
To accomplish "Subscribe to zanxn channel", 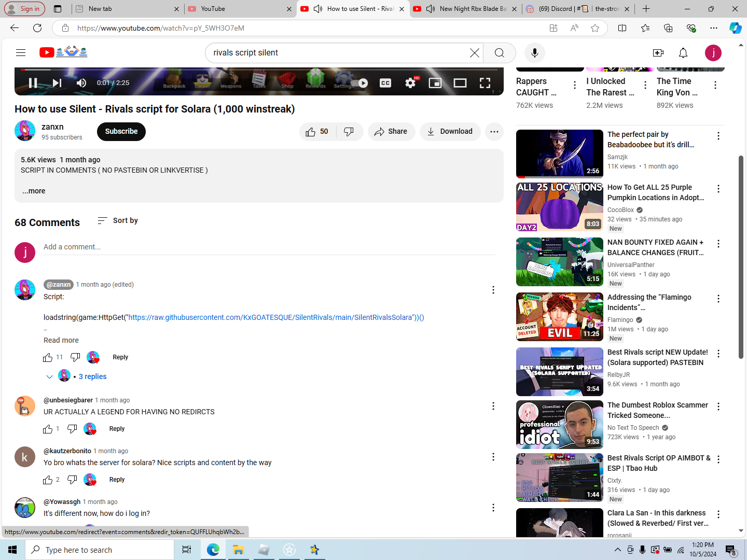I will tap(121, 132).
